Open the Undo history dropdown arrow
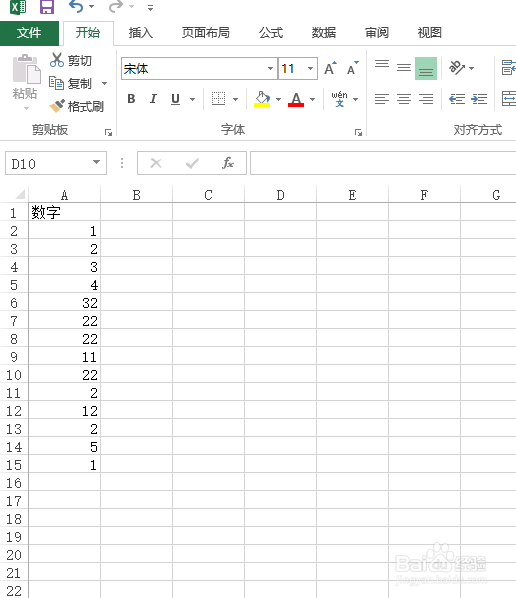Screen dimensions: 516x598 click(x=92, y=6)
